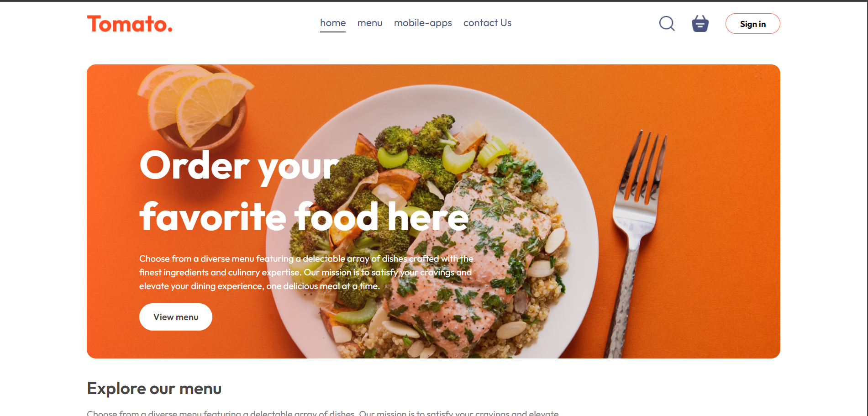Click the hero description paragraph

click(x=306, y=272)
